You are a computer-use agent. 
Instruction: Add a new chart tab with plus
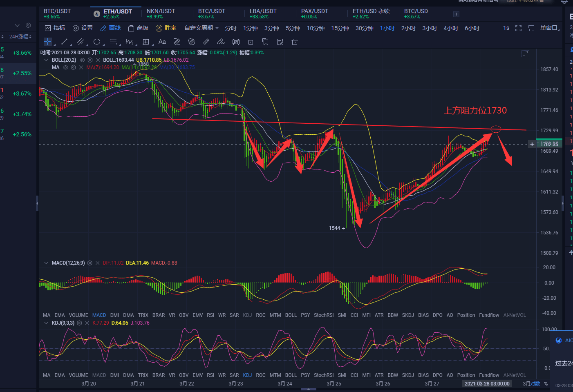[456, 14]
